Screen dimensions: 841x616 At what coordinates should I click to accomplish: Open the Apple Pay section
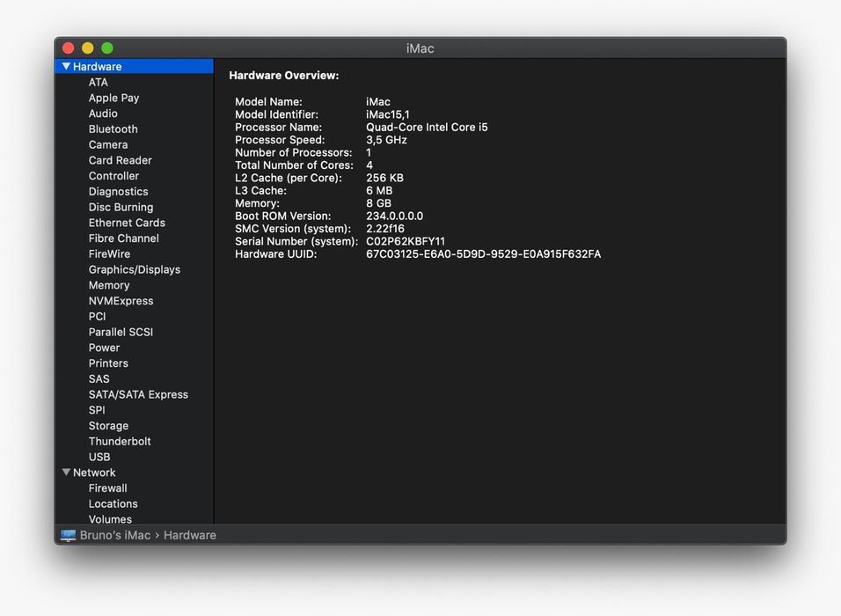pos(113,98)
